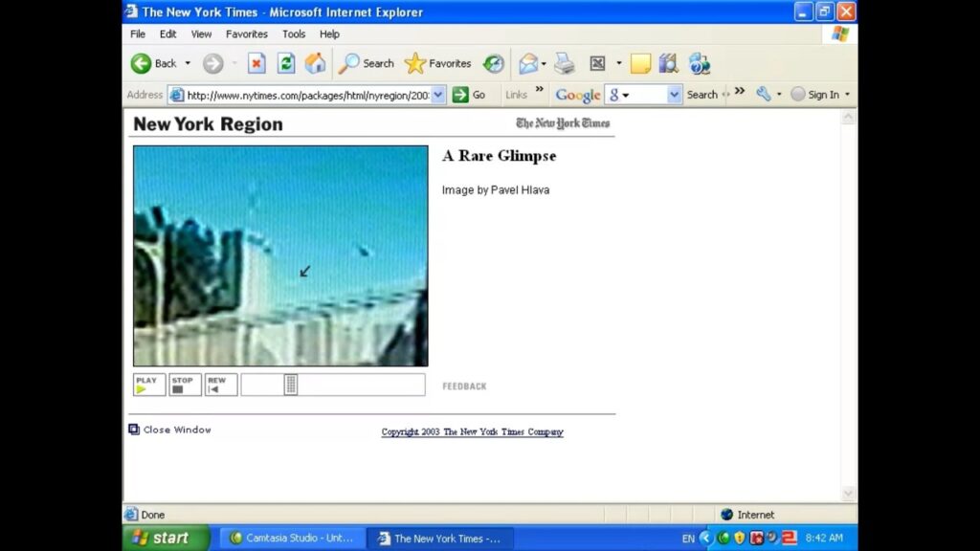980x551 pixels.
Task: Open the Google toolbar search
Action: click(703, 94)
